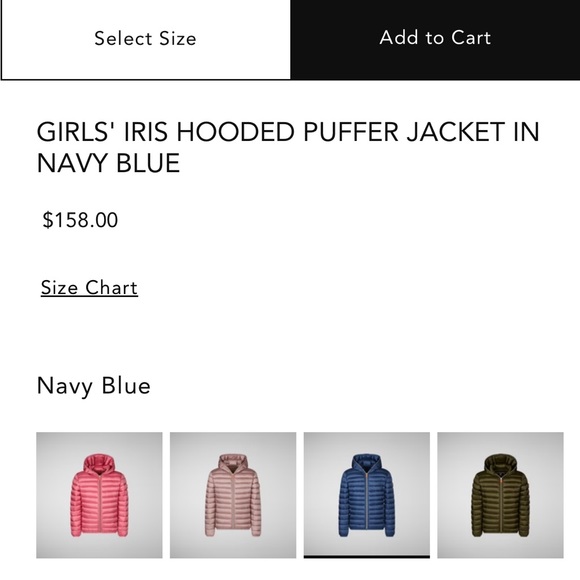Select the dusty rose jacket thumbnail

(233, 495)
